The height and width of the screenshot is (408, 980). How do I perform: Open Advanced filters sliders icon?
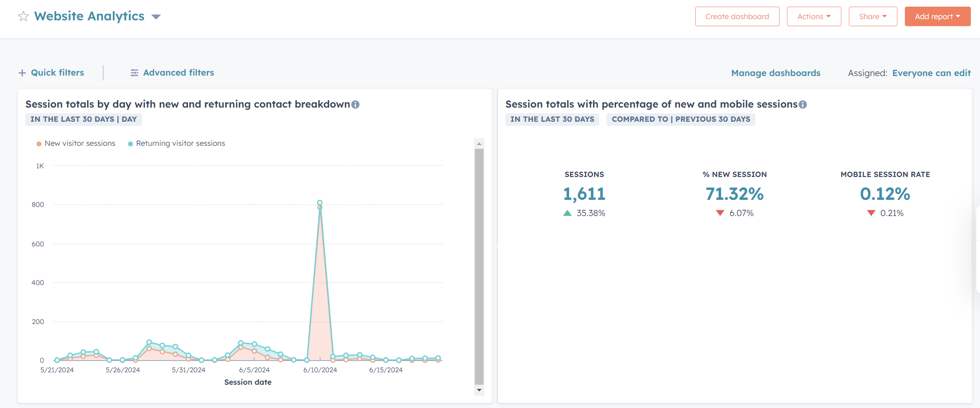coord(134,73)
